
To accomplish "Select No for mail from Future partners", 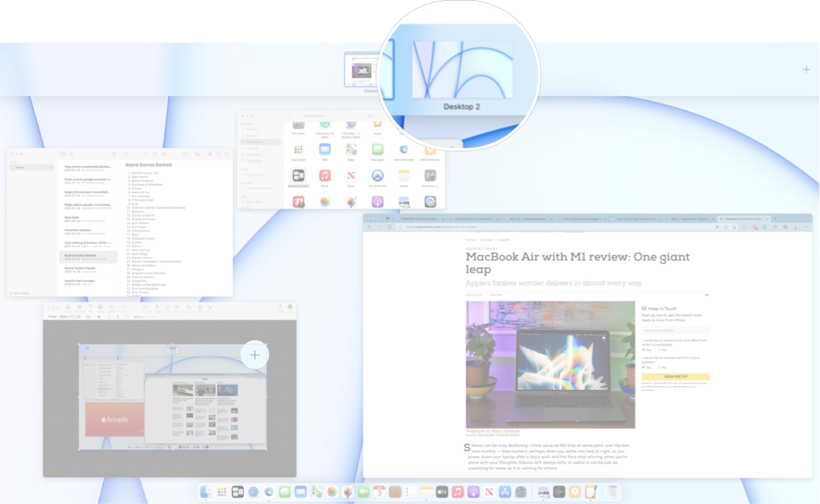I will point(659,367).
